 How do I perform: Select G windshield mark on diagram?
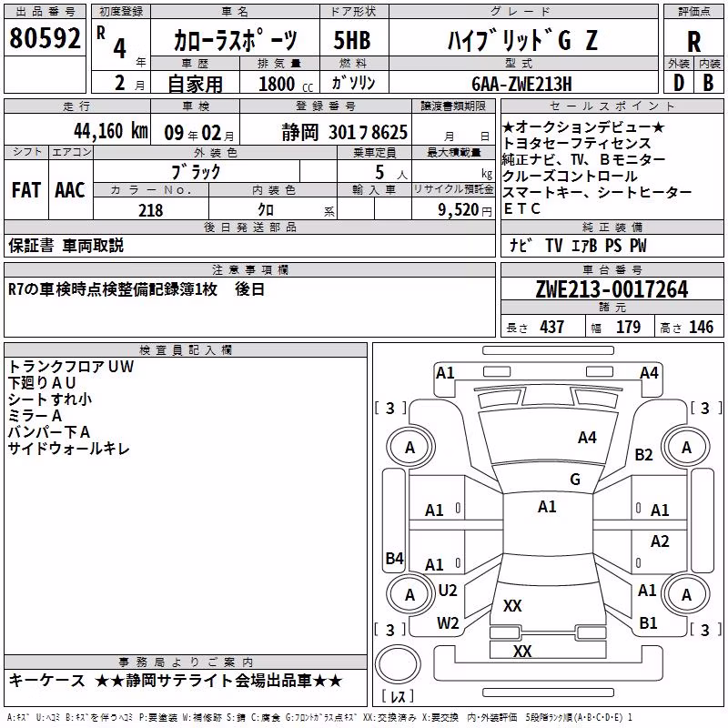coord(575,480)
